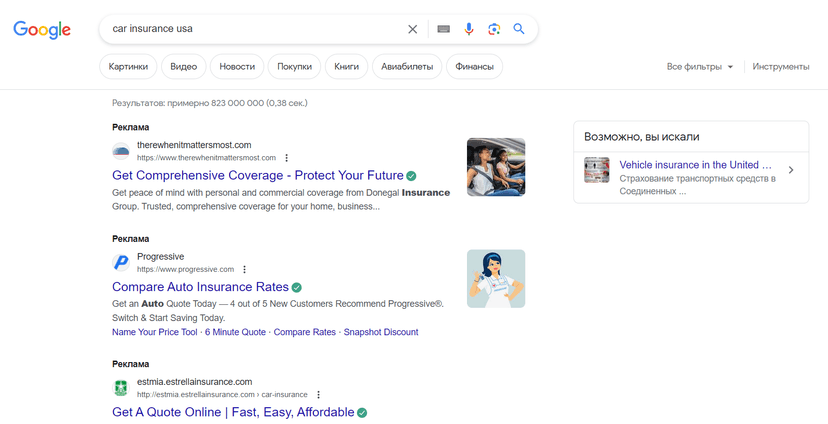
Task: Select the Книги filter tab
Action: pos(346,67)
